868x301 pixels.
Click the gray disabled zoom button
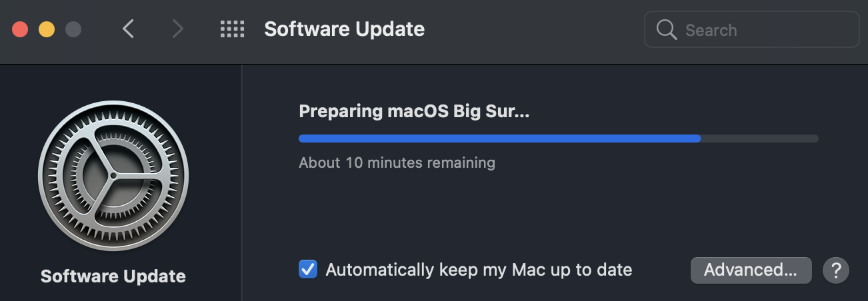pos(73,29)
